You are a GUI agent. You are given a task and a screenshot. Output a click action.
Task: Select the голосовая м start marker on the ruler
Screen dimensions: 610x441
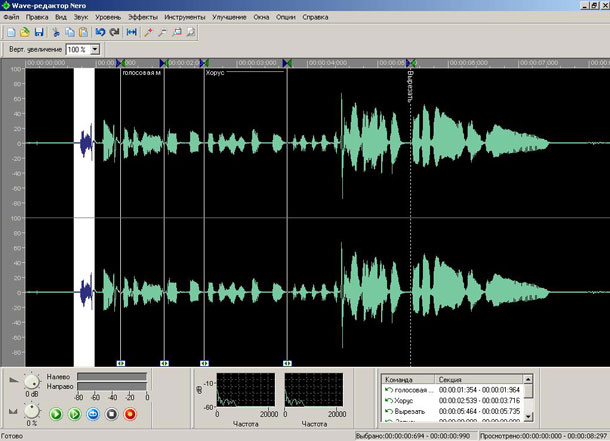(x=121, y=63)
